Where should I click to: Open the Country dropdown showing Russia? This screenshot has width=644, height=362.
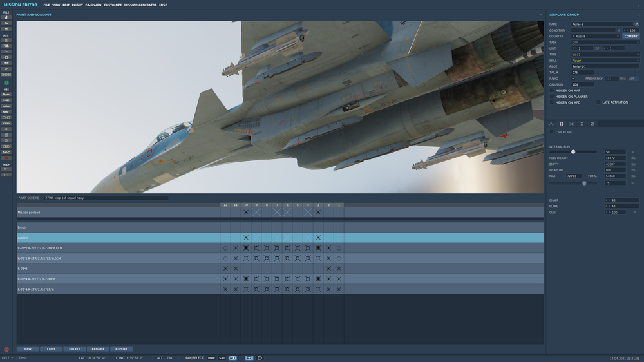pyautogui.click(x=595, y=36)
